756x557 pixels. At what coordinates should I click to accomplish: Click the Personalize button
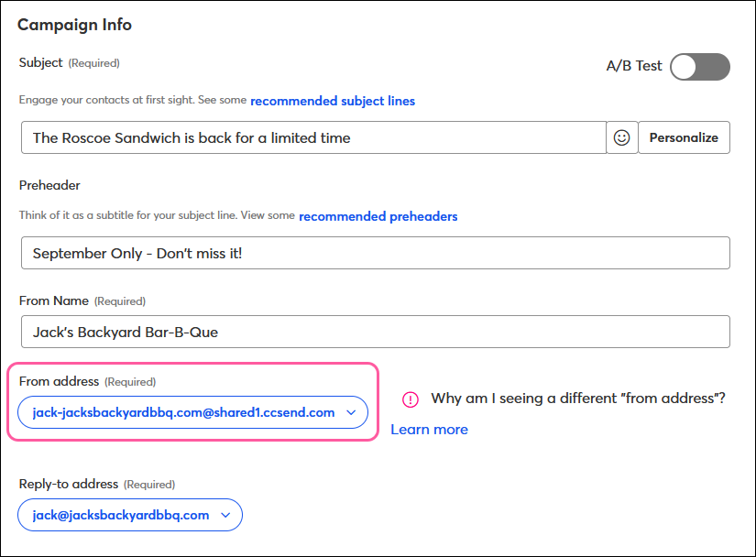tap(684, 137)
